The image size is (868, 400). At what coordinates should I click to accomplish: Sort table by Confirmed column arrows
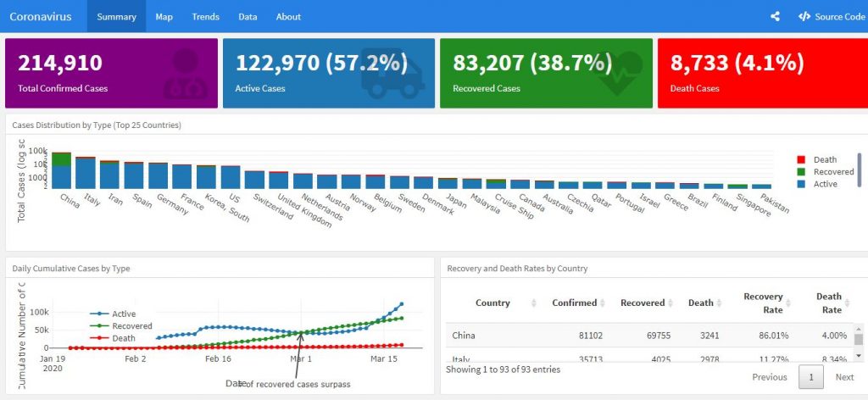click(603, 303)
